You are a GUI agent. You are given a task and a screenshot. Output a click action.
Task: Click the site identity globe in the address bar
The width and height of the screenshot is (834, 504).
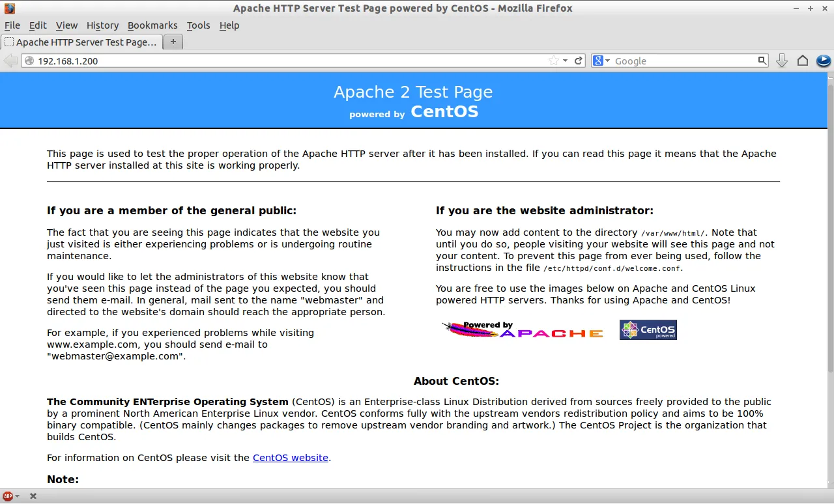(x=29, y=61)
